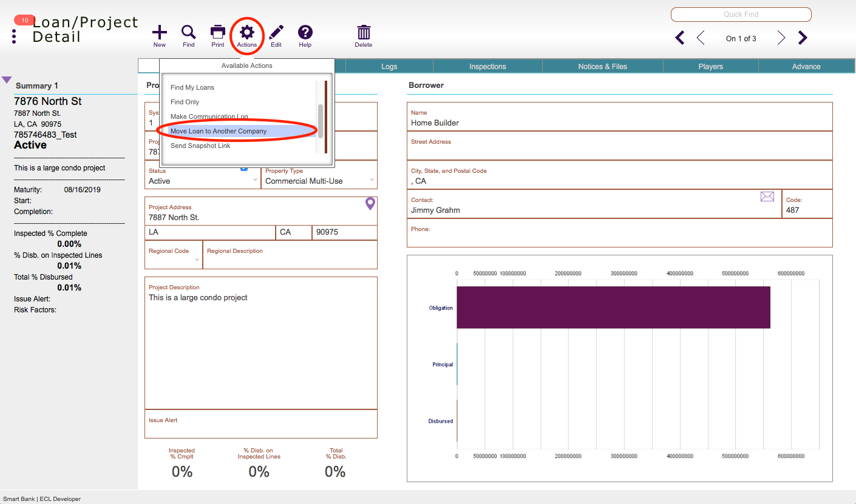Select Move Loan to Another Company
The width and height of the screenshot is (856, 504).
tap(219, 131)
